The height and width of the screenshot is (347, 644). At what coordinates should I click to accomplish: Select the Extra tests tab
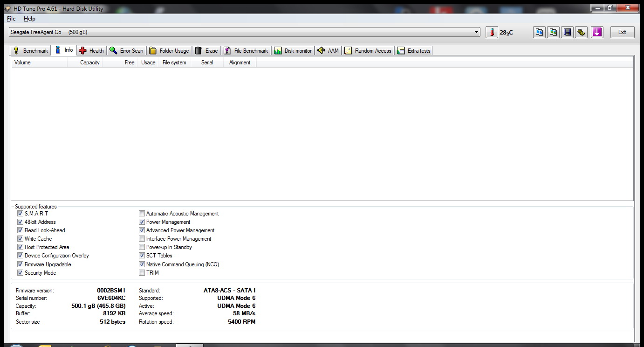[414, 51]
